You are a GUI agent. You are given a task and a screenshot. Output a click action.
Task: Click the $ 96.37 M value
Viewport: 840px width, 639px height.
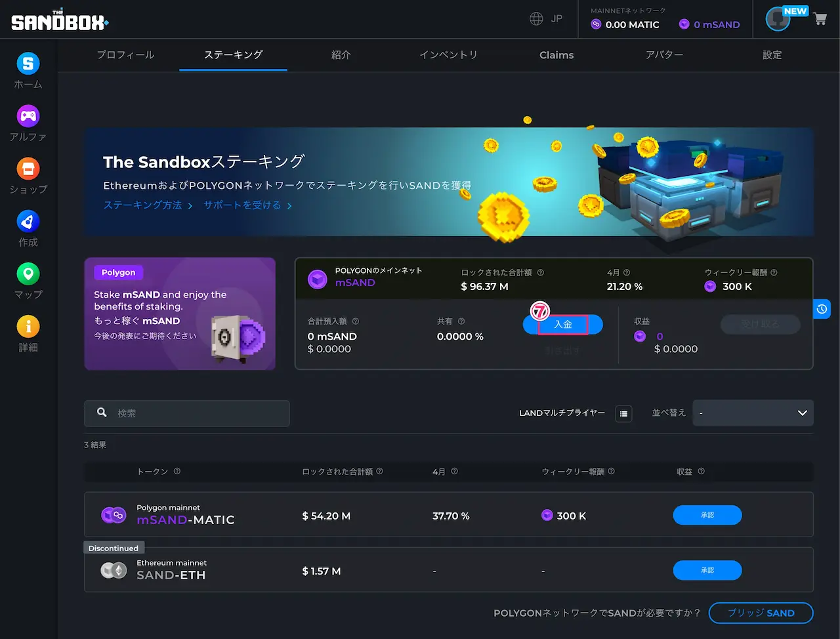coord(484,287)
